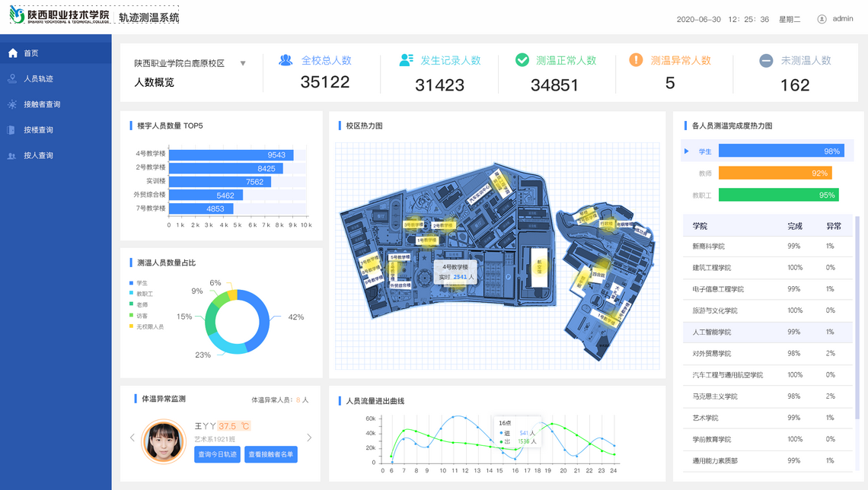This screenshot has width=868, height=490.
Task: Click the admin user avatar icon
Action: (822, 19)
